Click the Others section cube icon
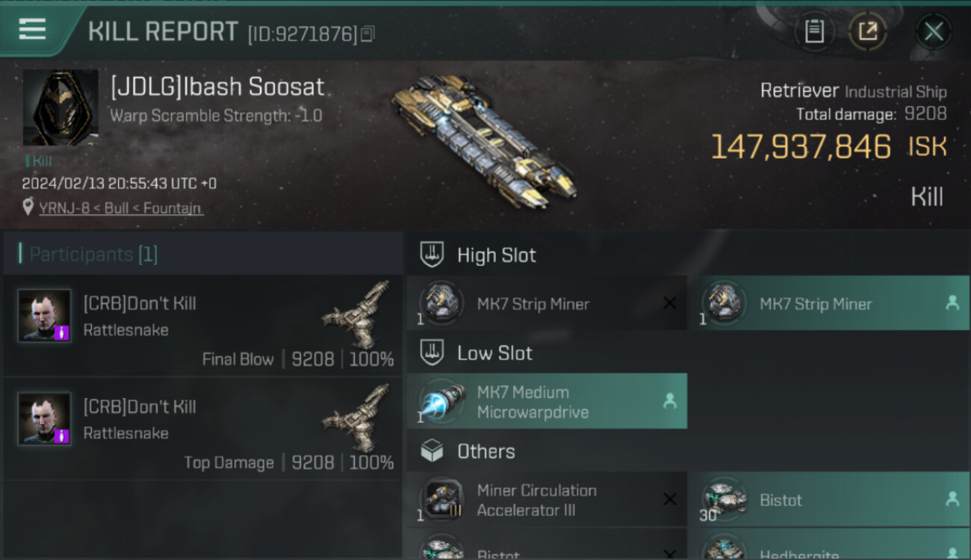Image resolution: width=971 pixels, height=560 pixels. pos(432,451)
